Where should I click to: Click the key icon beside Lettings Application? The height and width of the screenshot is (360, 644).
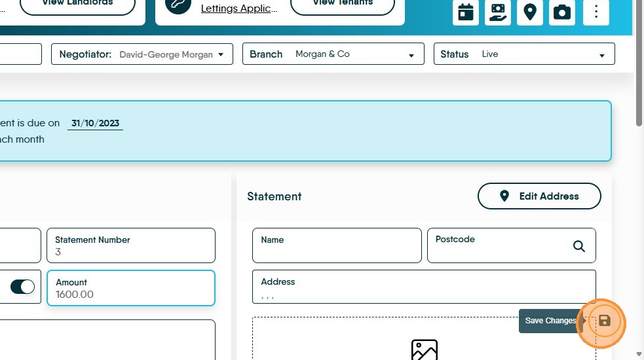[178, 5]
